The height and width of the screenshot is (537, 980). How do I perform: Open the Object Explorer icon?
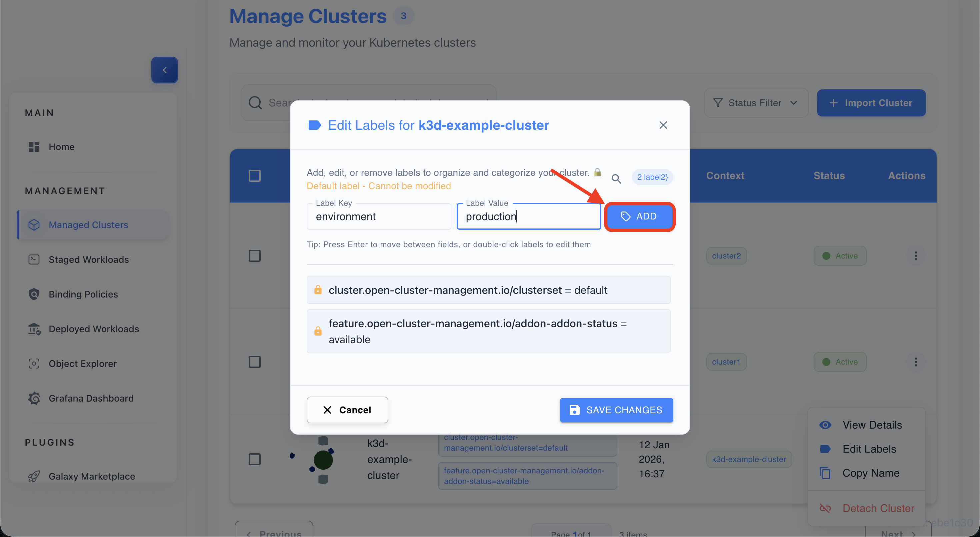tap(34, 364)
